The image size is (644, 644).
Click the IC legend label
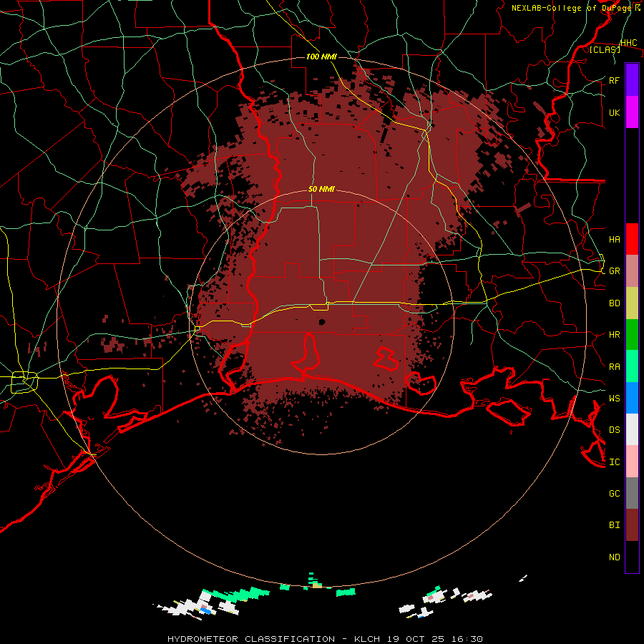click(x=614, y=462)
